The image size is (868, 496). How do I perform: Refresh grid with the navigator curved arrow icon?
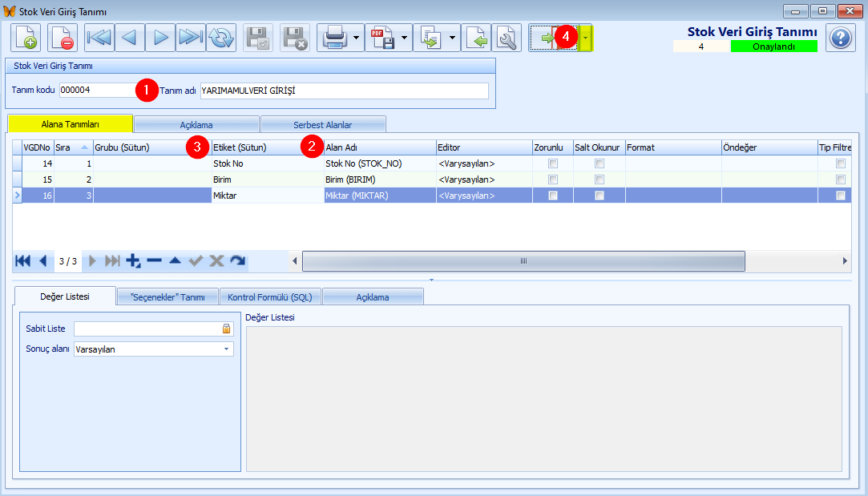click(x=237, y=260)
